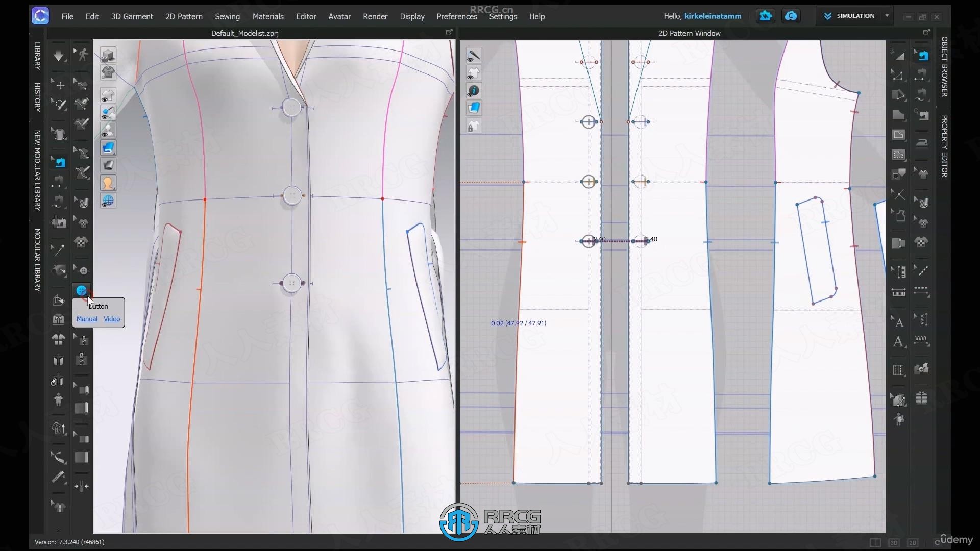Toggle 2D sewing needle visibility
980x551 pixels.
click(x=474, y=56)
